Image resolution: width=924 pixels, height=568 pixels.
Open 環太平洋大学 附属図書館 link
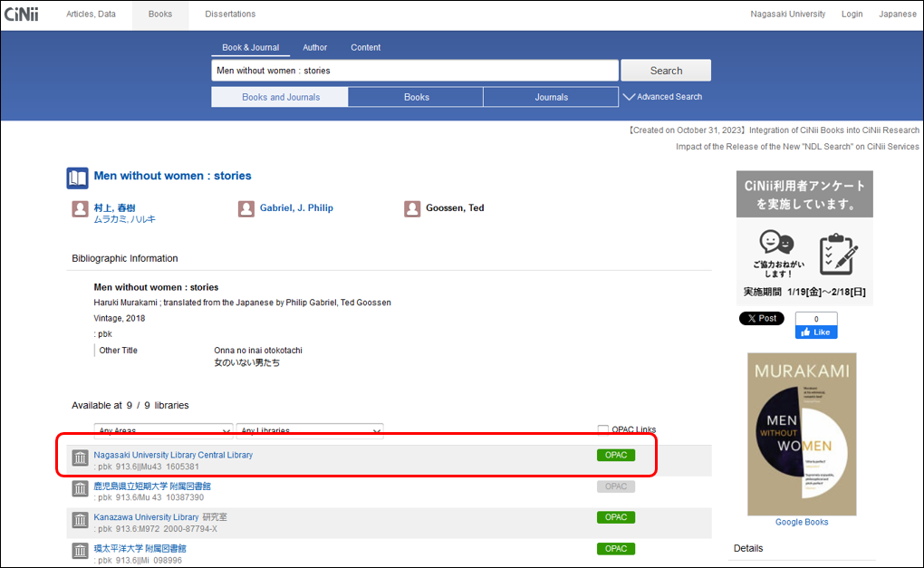[140, 549]
